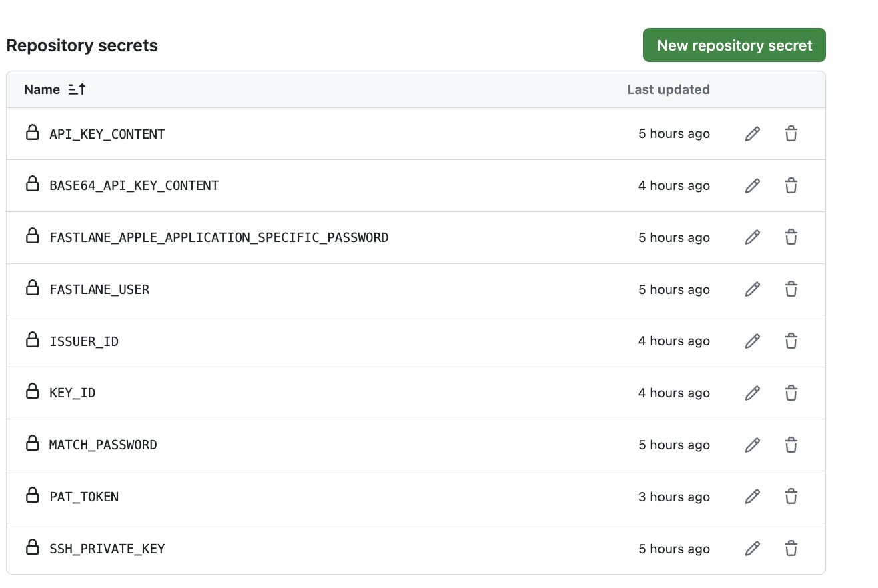Click the Repository secrets heading
878x588 pixels.
(x=82, y=46)
